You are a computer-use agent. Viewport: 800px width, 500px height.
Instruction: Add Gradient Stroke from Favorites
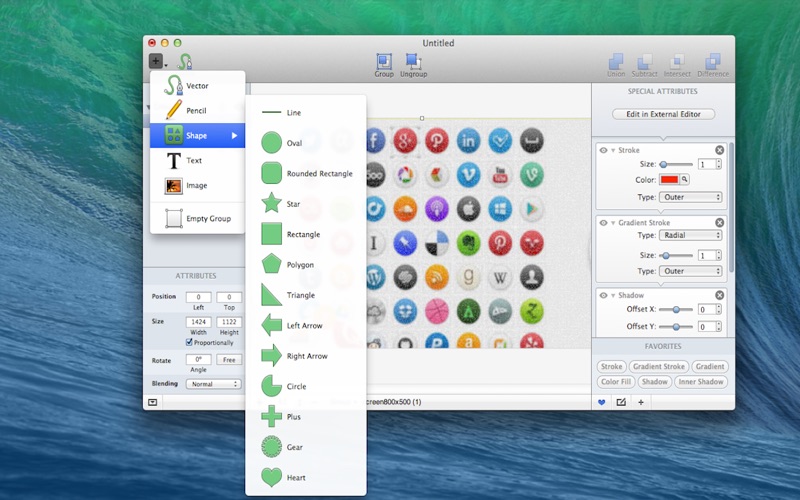(x=659, y=366)
